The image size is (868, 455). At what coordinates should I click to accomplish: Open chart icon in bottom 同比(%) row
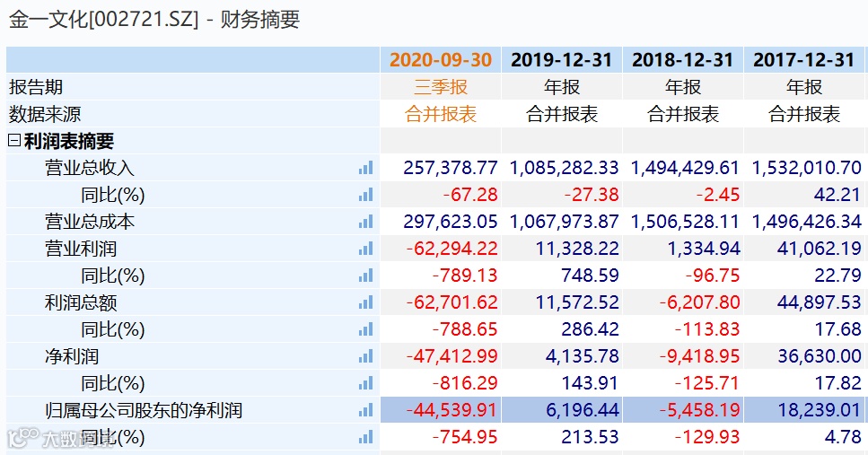pyautogui.click(x=365, y=438)
